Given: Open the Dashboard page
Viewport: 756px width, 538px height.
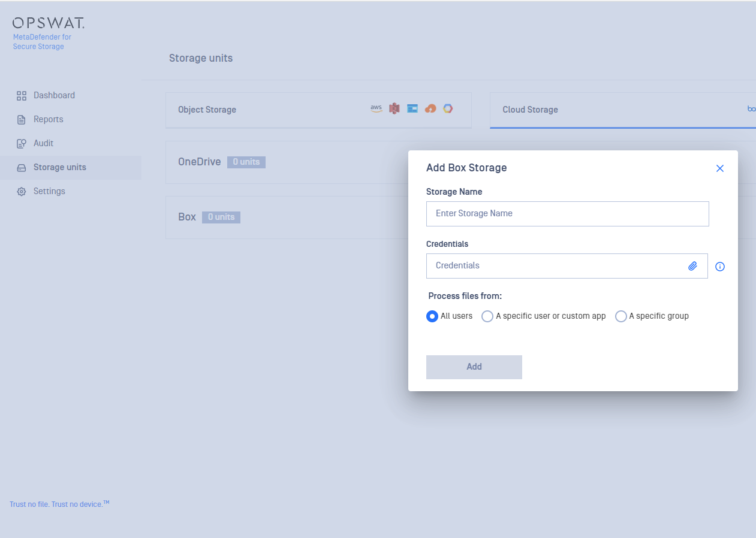Looking at the screenshot, I should (x=54, y=95).
